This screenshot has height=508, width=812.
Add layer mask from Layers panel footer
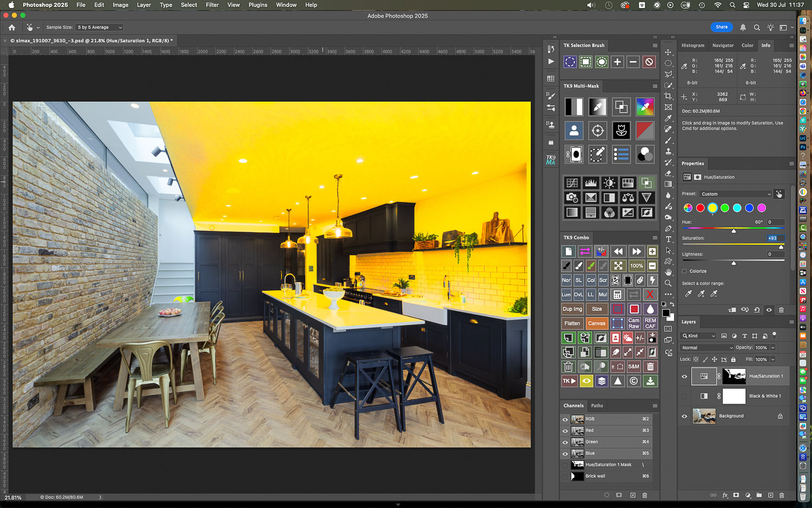736,495
